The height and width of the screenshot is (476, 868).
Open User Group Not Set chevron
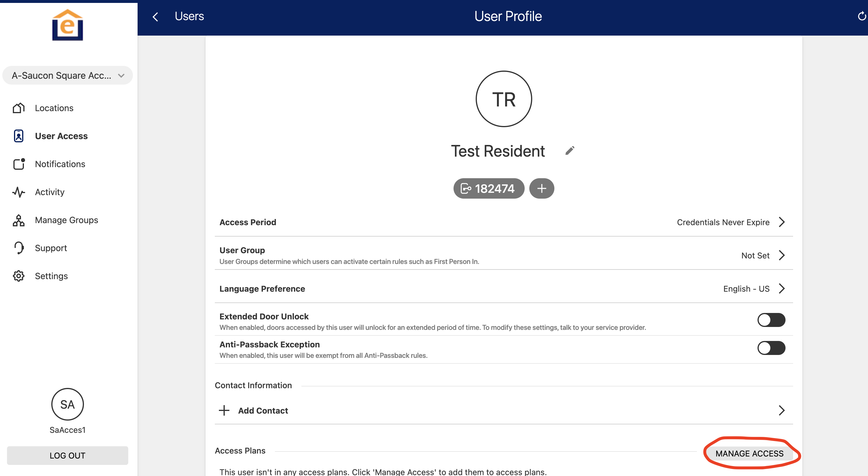[782, 256]
